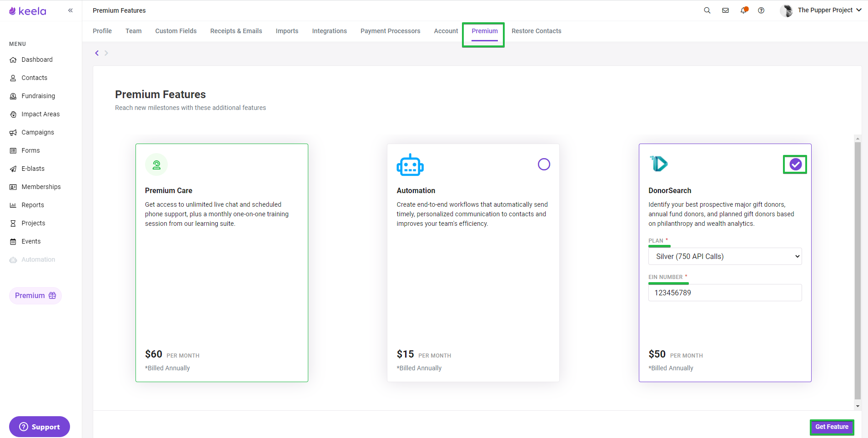
Task: Switch to Custom Fields tab
Action: click(176, 31)
